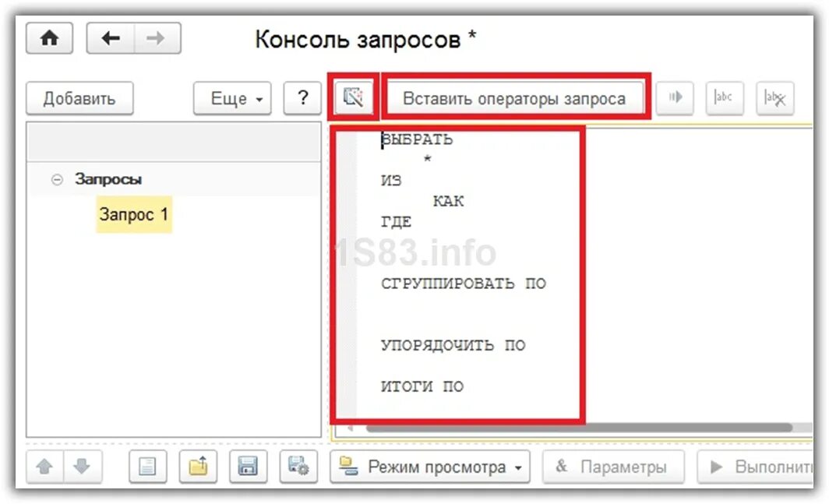Click the home navigation icon
The width and height of the screenshot is (829, 504).
click(x=49, y=37)
